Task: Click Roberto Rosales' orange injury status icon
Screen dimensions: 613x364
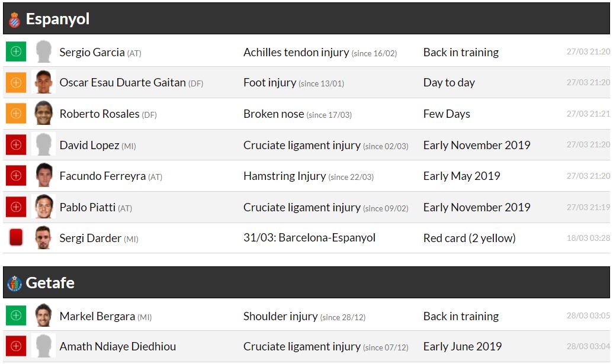Action: [x=16, y=114]
